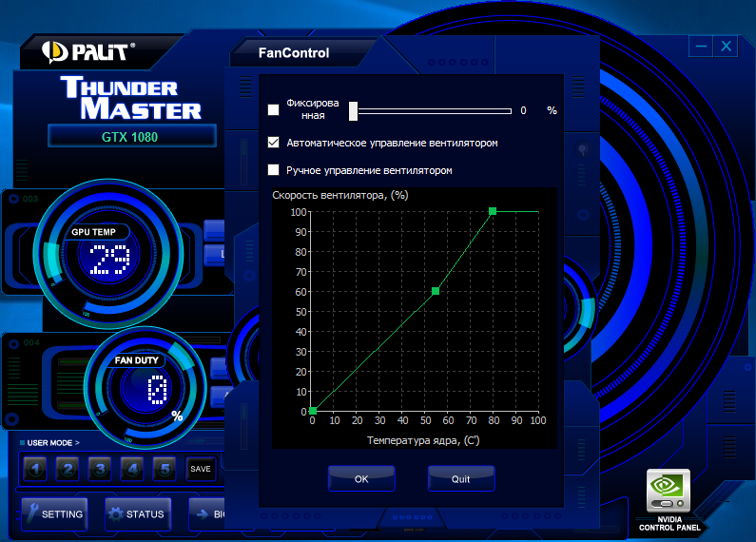Close the ThunderMaster window
Screen dimensions: 756x542
727,47
